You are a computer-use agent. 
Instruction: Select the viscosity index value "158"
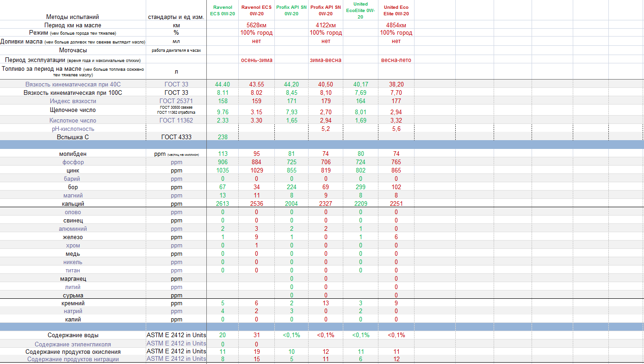(222, 101)
